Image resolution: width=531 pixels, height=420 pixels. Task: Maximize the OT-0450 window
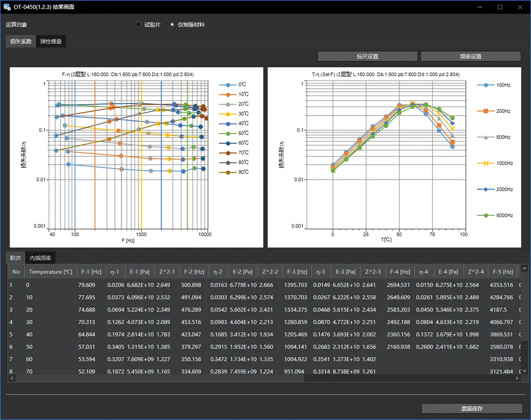coord(500,7)
